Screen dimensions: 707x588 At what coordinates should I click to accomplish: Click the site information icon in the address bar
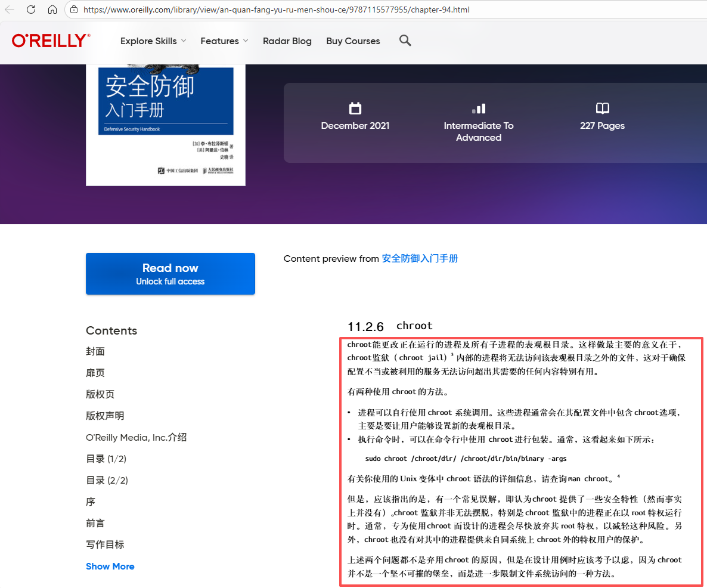click(x=73, y=10)
